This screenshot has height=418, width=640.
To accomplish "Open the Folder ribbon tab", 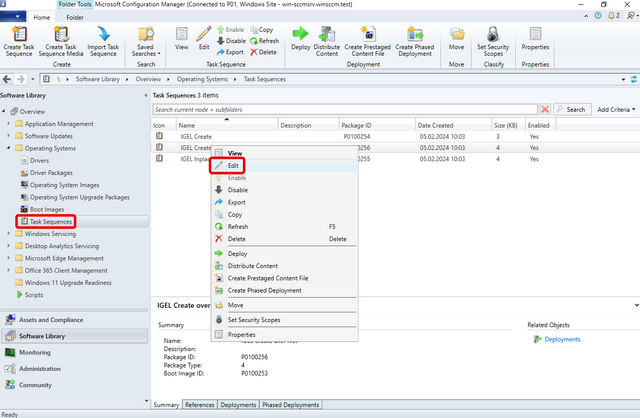I will click(x=75, y=17).
